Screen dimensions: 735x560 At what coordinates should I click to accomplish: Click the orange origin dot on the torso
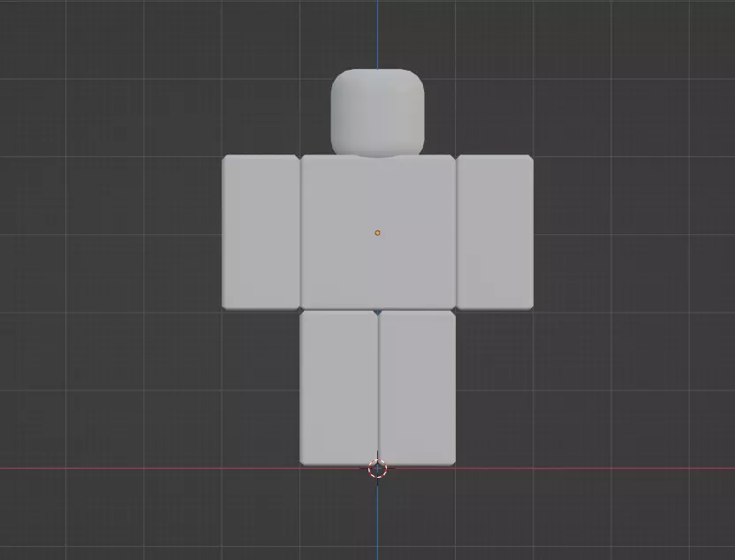tap(377, 233)
